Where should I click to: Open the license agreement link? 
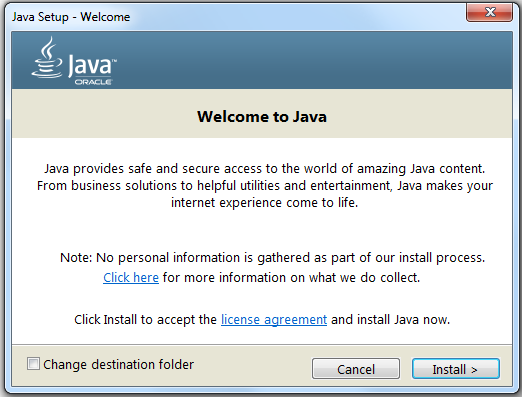pyautogui.click(x=274, y=320)
